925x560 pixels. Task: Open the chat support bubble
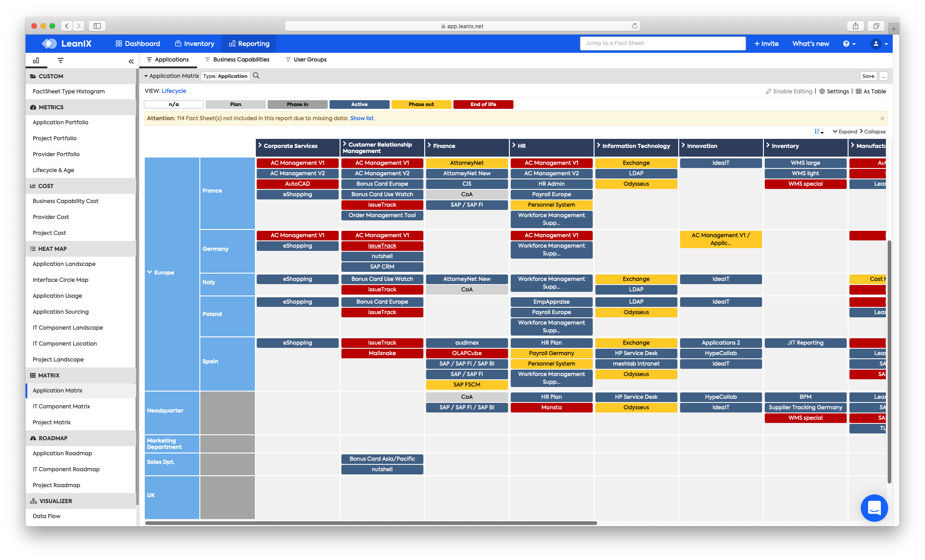point(874,508)
